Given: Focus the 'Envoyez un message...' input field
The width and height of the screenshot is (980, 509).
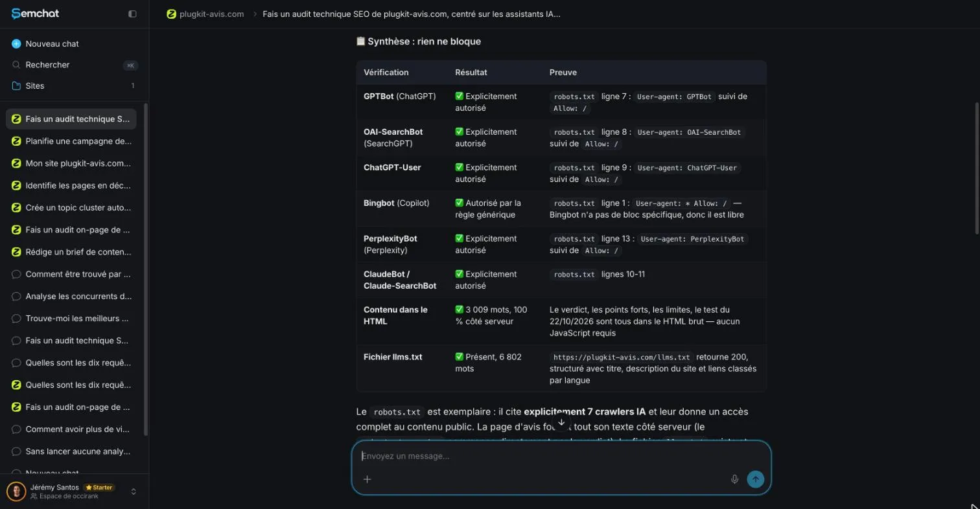Looking at the screenshot, I should point(561,456).
